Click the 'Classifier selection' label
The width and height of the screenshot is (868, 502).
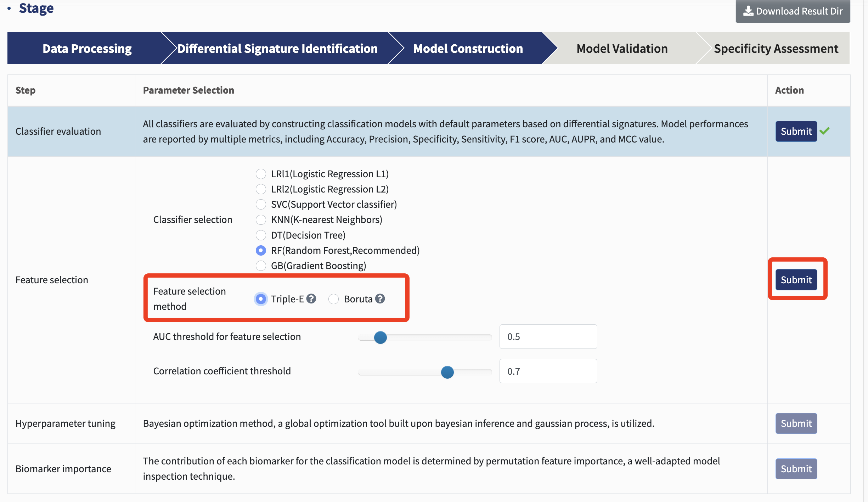click(x=193, y=219)
